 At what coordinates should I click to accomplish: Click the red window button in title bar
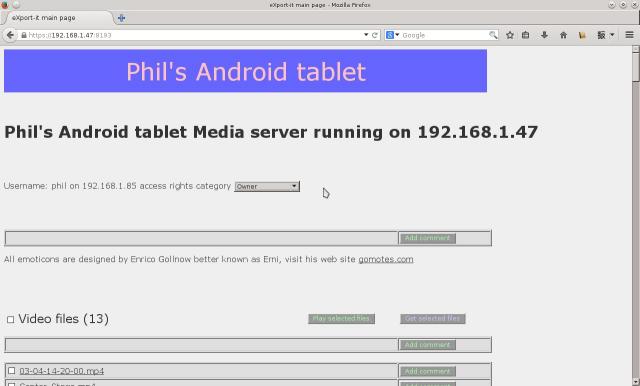click(4, 5)
